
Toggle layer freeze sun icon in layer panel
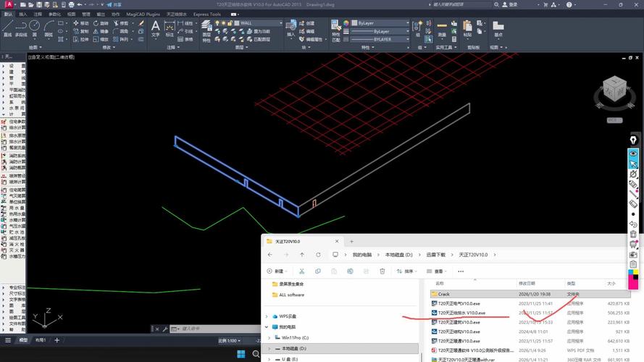(223, 23)
